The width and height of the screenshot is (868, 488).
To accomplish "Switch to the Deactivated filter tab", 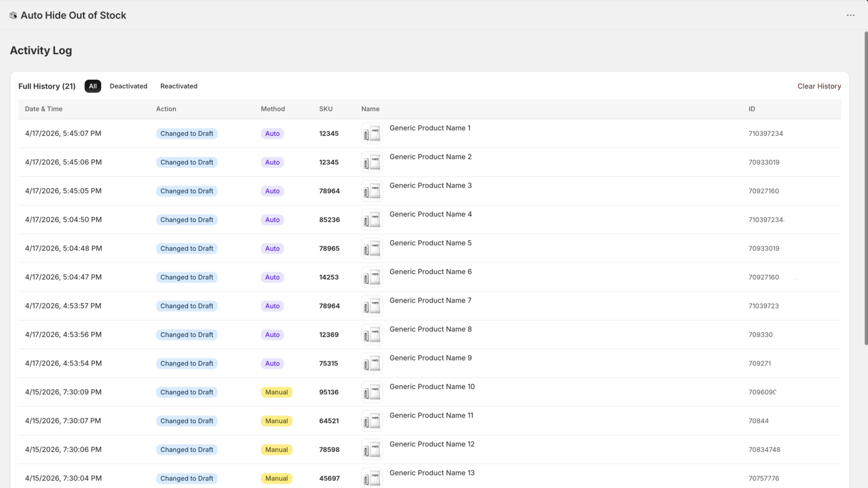I will tap(129, 86).
